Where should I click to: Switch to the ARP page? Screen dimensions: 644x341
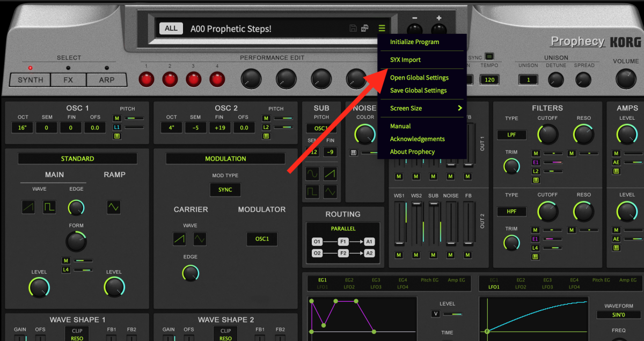[107, 80]
